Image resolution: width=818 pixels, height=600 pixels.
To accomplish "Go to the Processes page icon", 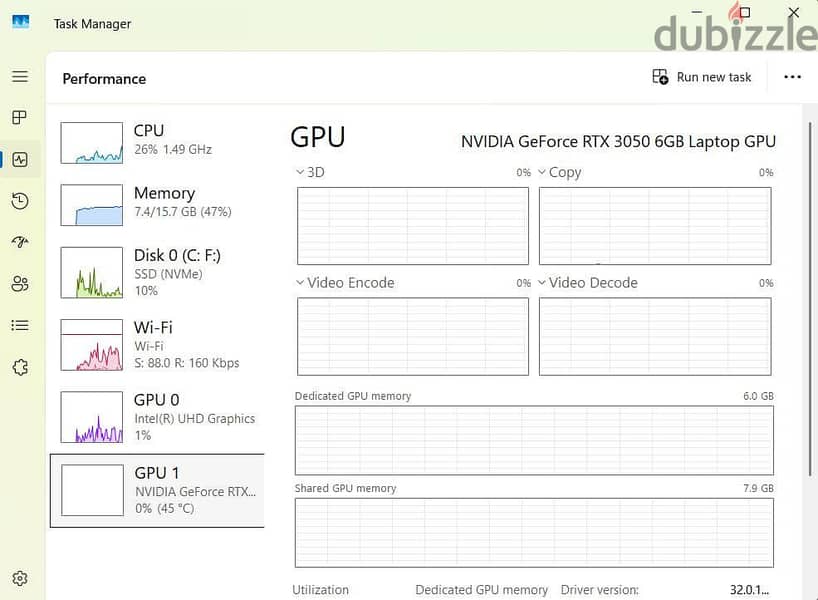I will 20,117.
